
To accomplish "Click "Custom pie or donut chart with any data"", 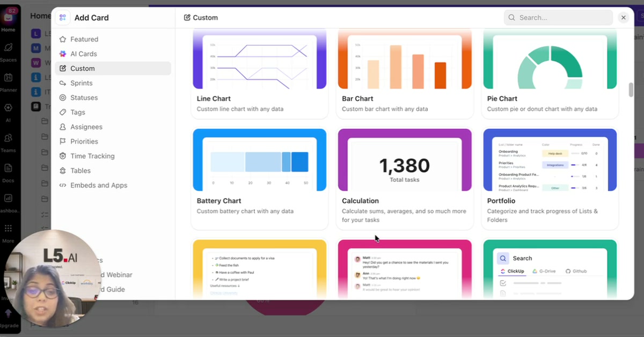I will click(x=542, y=109).
